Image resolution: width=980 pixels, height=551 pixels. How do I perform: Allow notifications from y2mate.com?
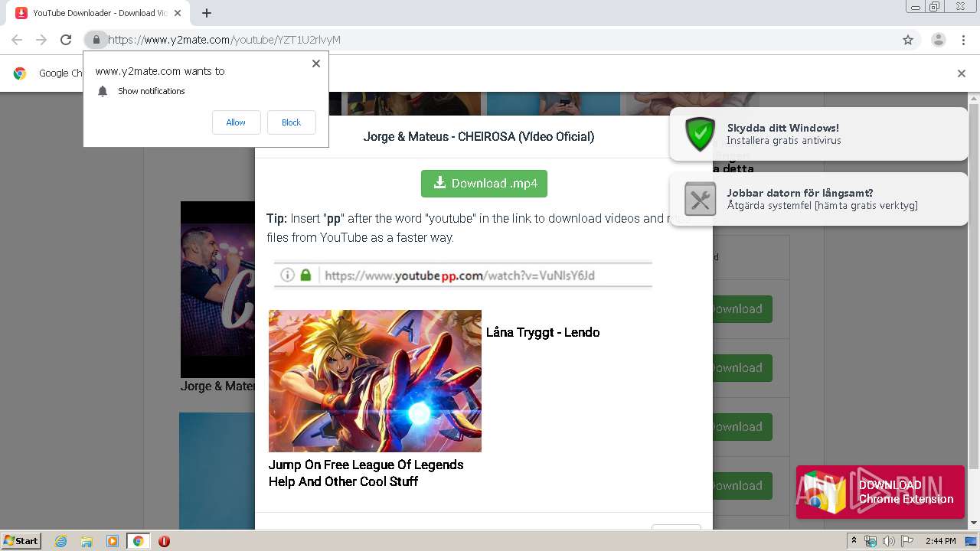click(x=236, y=122)
